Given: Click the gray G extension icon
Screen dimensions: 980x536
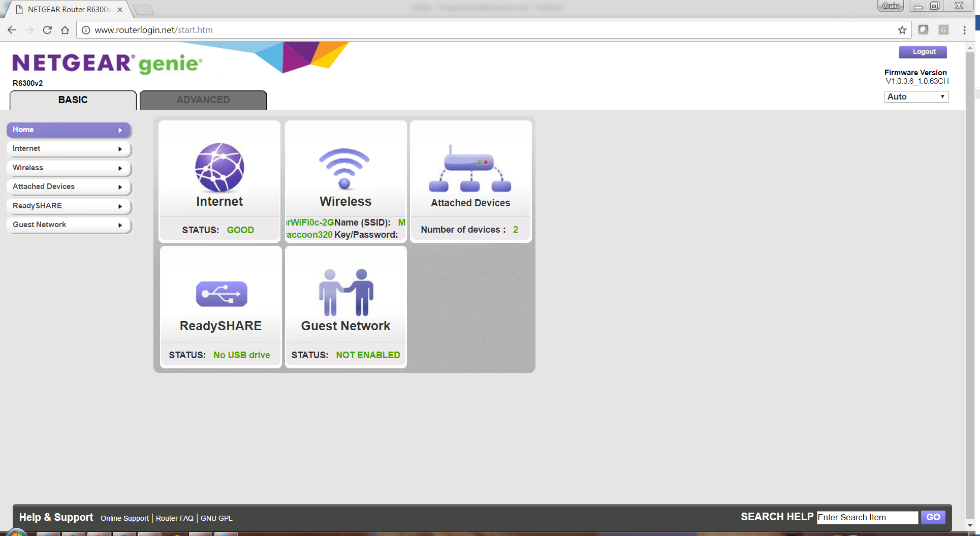Looking at the screenshot, I should click(943, 30).
